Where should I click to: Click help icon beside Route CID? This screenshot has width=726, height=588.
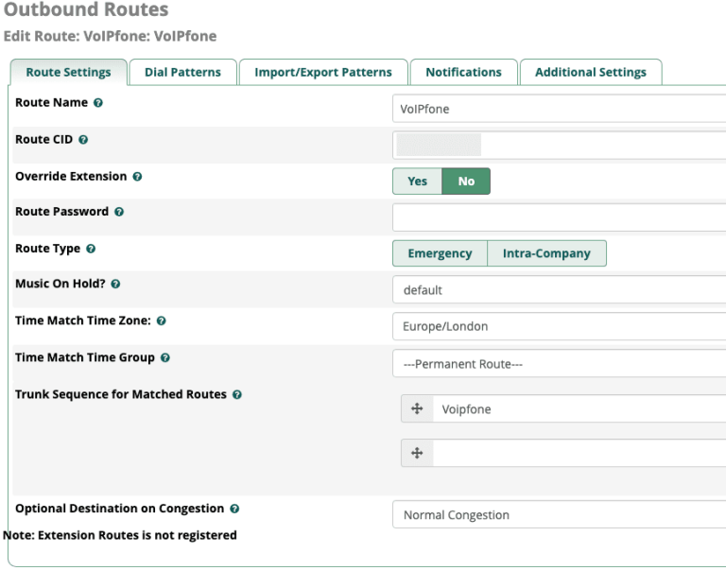coord(83,140)
